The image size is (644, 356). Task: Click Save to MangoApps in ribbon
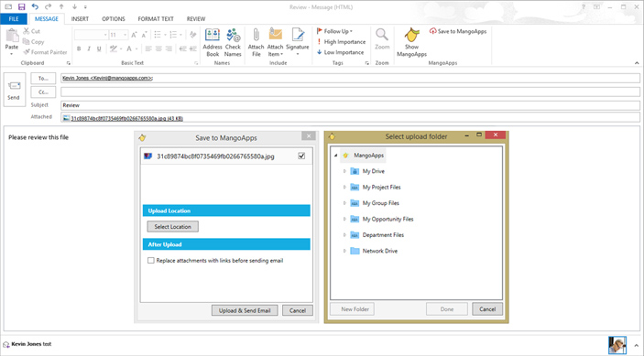pos(458,31)
